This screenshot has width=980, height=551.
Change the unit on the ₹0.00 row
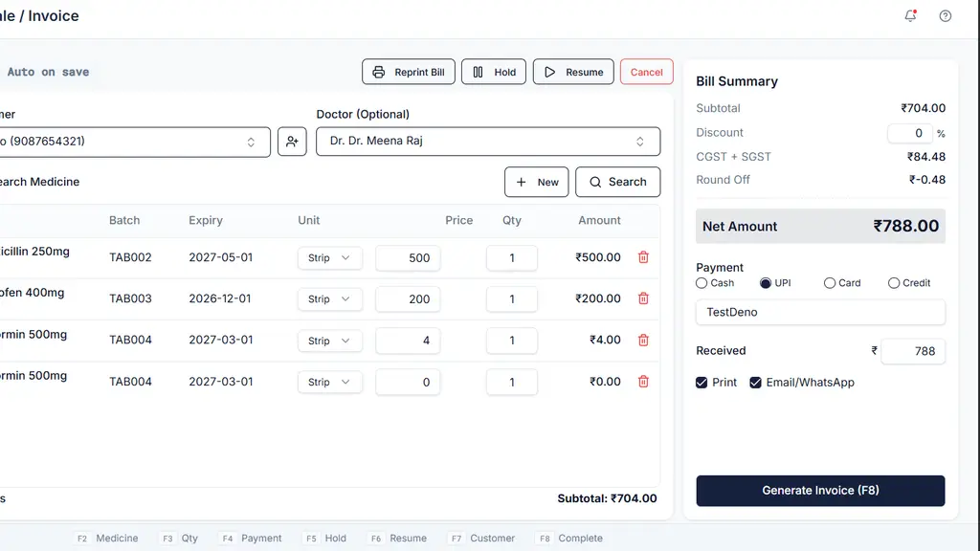point(330,382)
